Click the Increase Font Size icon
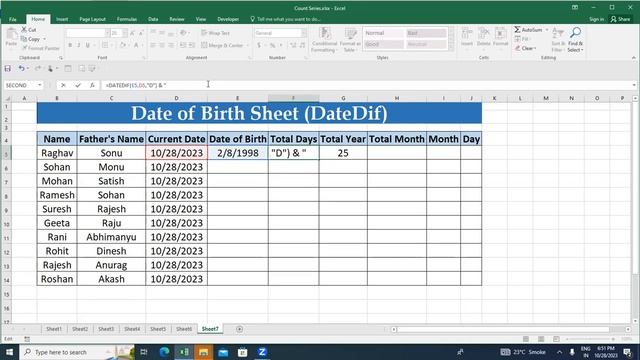Viewport: 640px width, 360px height. pyautogui.click(x=133, y=33)
